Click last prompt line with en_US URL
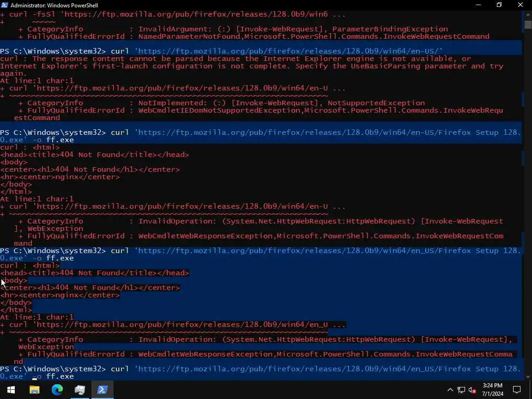Image resolution: width=532 pixels, height=399 pixels. click(260, 369)
